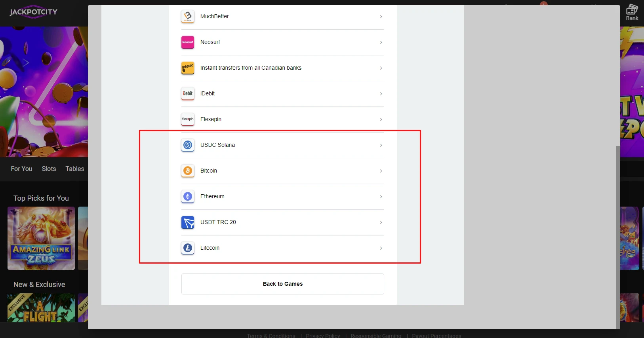The image size is (644, 338).
Task: Switch to the For You tab
Action: click(x=21, y=169)
